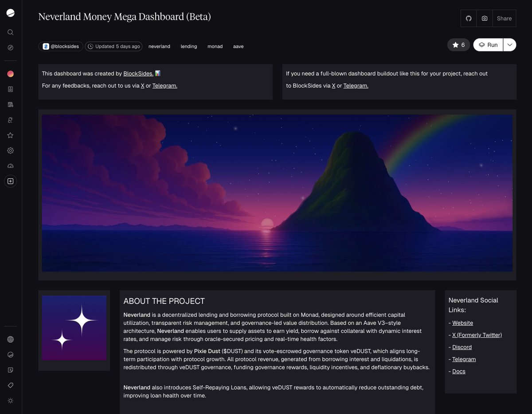Star this dashboard with the 6 button
Viewport: 532px width, 414px height.
(458, 45)
